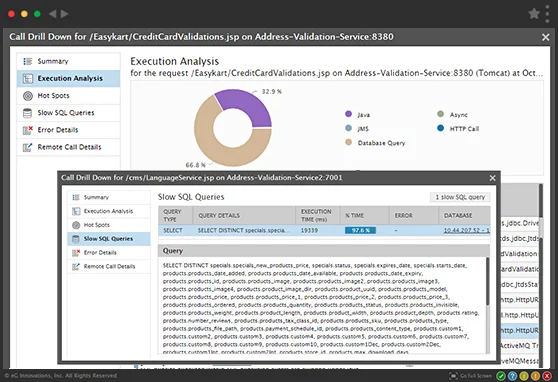
Task: Click the back navigation arrow in the top bar
Action: click(x=53, y=14)
